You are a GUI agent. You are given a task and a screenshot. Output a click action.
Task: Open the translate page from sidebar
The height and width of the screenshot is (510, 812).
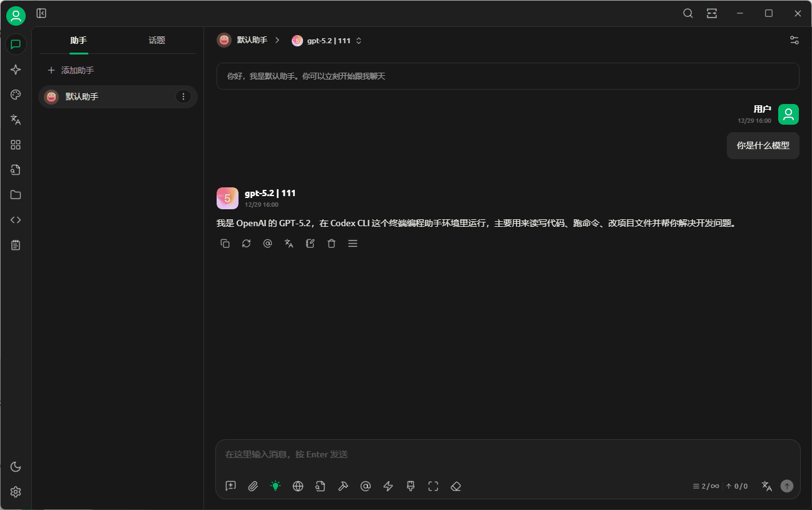(16, 120)
